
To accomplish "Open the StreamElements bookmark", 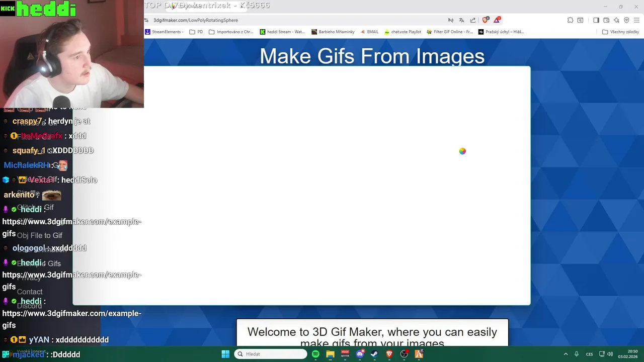I will [x=165, y=32].
